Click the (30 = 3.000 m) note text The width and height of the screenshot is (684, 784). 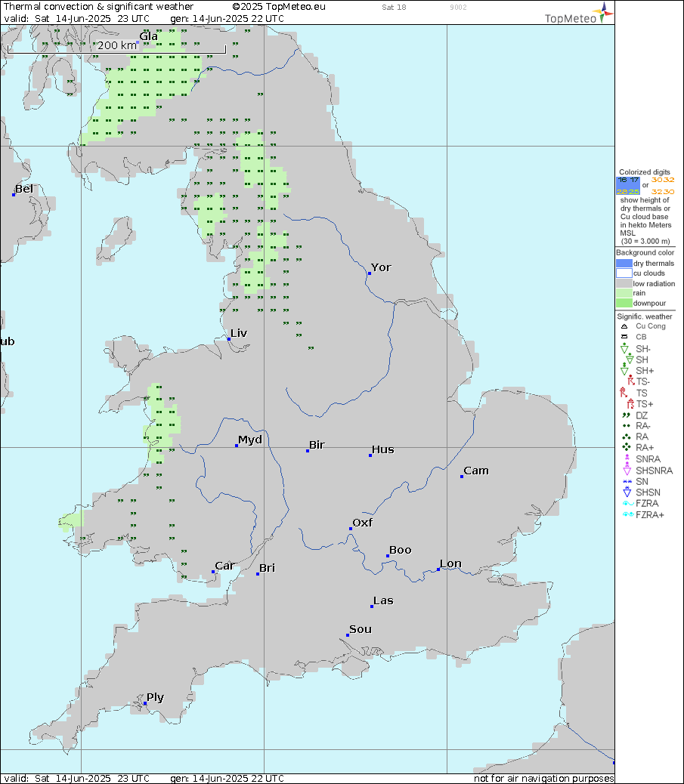point(645,241)
